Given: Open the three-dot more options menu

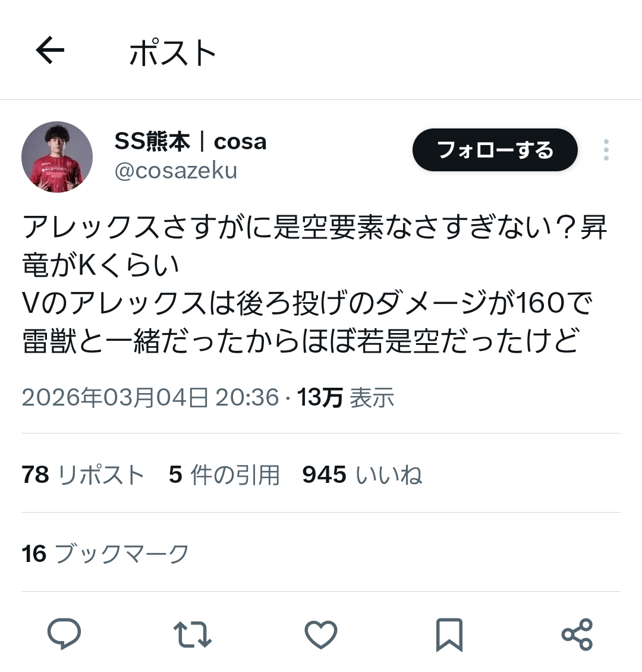Looking at the screenshot, I should pos(606,150).
